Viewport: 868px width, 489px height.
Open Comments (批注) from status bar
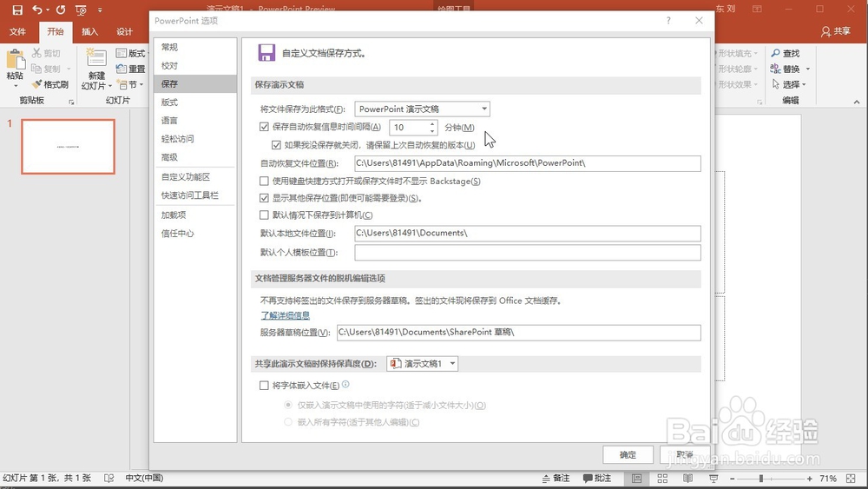pyautogui.click(x=597, y=479)
